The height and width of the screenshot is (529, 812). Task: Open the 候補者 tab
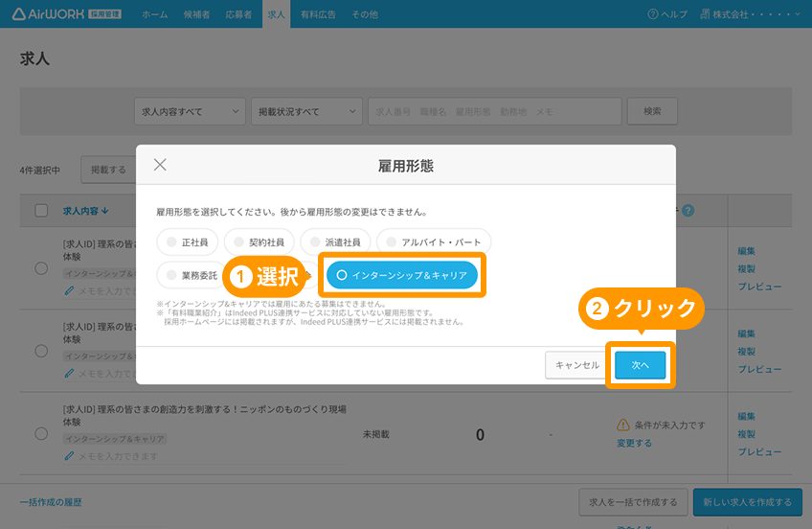[x=197, y=14]
